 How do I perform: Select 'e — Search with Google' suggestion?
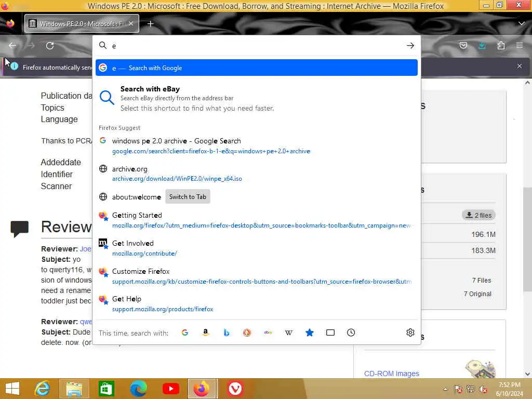point(257,68)
